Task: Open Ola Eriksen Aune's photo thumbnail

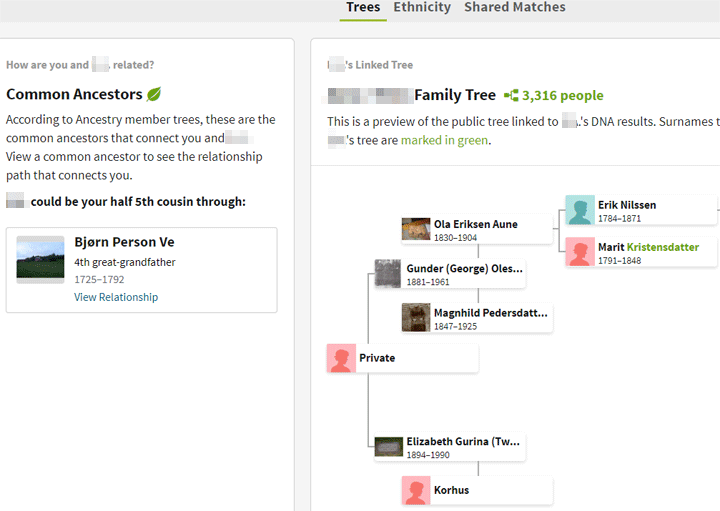Action: [416, 229]
